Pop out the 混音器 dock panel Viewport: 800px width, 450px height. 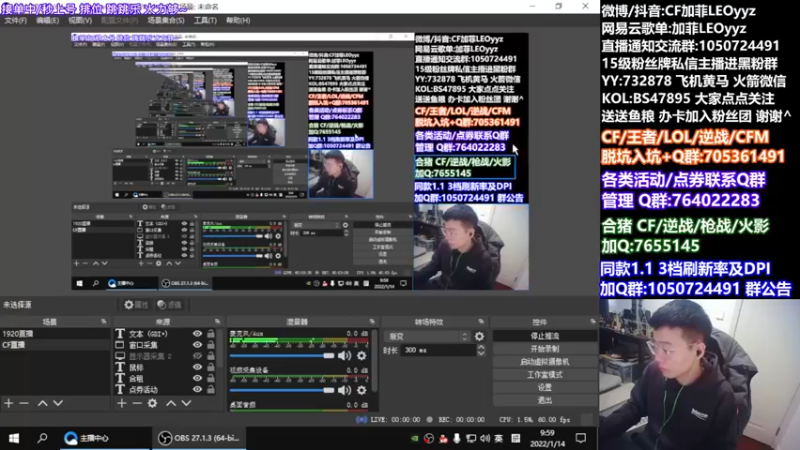click(372, 321)
